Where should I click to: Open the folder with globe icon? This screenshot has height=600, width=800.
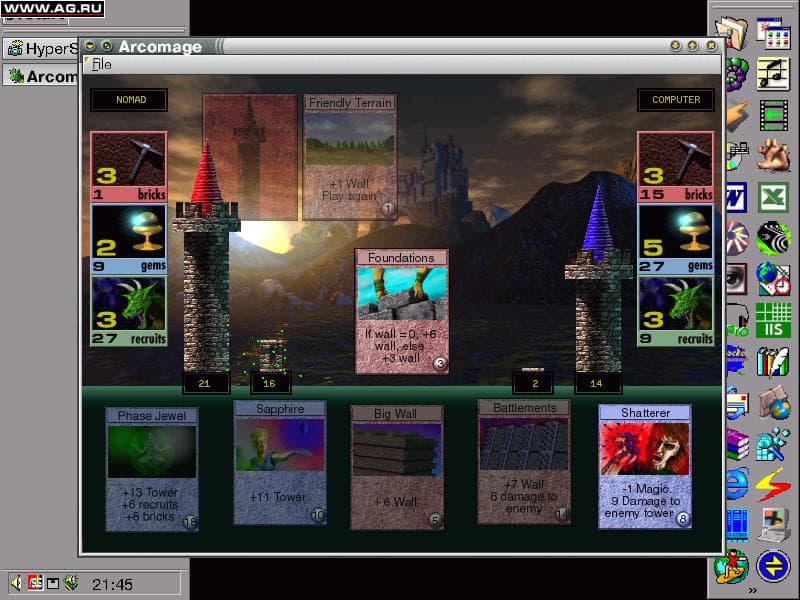click(x=773, y=403)
